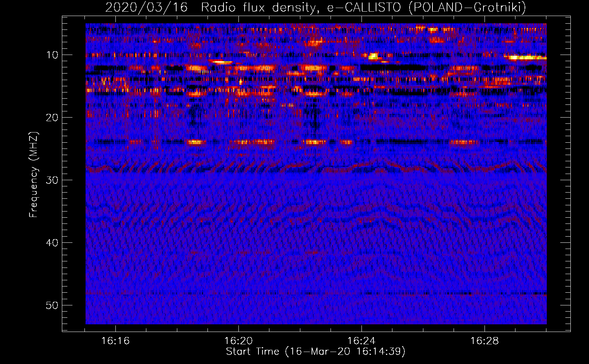
Task: Select the 50 MHz frequency tick label
Action: coord(52,305)
